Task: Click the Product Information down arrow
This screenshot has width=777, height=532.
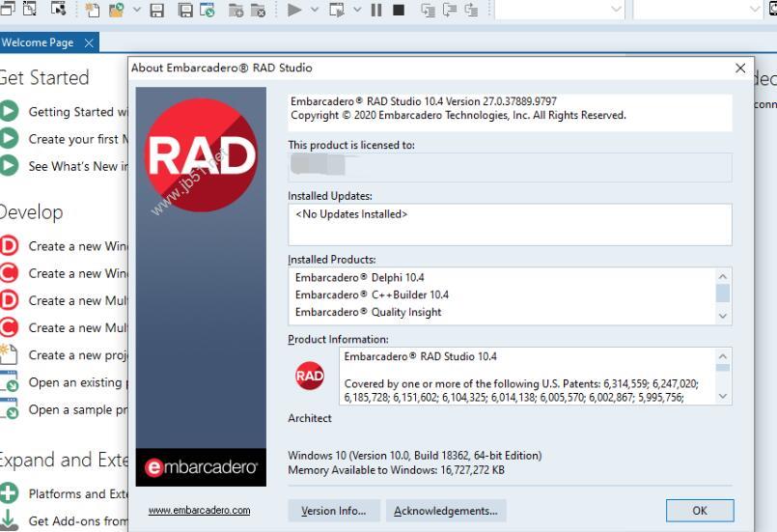Action: [723, 396]
